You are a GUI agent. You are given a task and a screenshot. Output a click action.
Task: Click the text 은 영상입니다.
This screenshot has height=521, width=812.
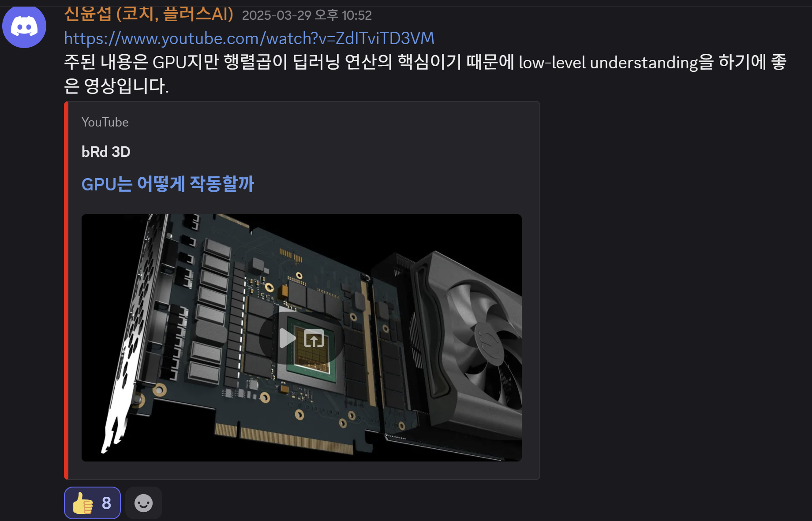[x=116, y=86]
